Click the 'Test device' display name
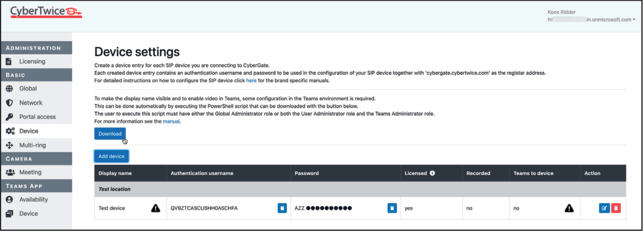Screen dimensions: 644x232 pos(112,208)
